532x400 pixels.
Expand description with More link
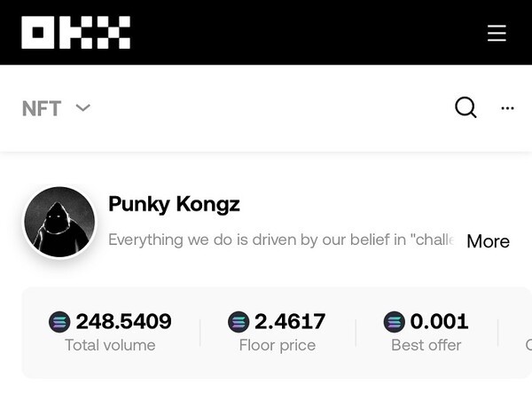click(x=488, y=241)
